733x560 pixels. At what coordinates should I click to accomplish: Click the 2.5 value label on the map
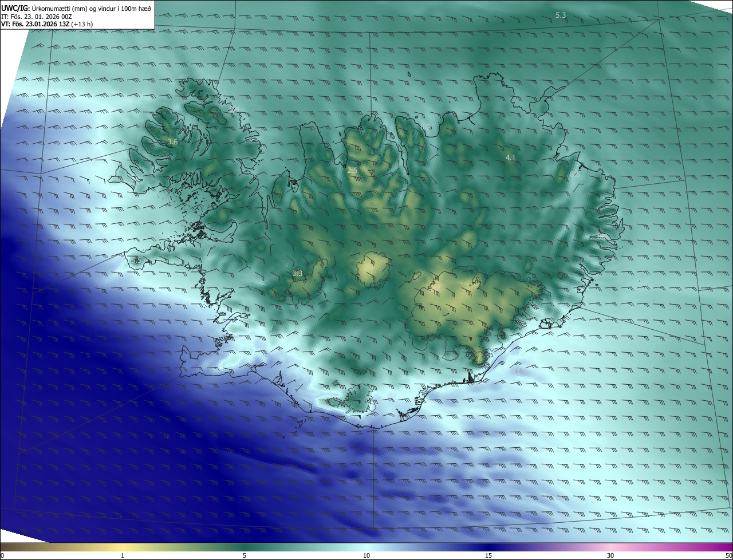[x=352, y=171]
